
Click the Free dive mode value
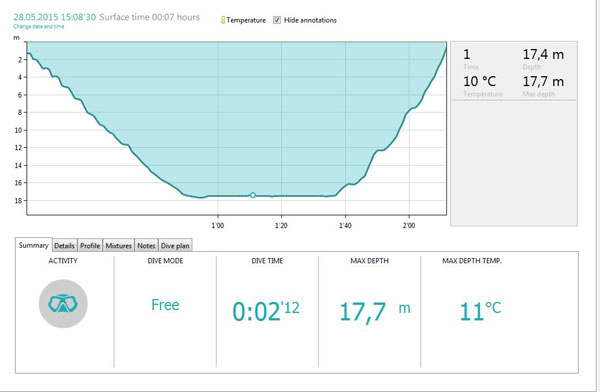pyautogui.click(x=165, y=305)
